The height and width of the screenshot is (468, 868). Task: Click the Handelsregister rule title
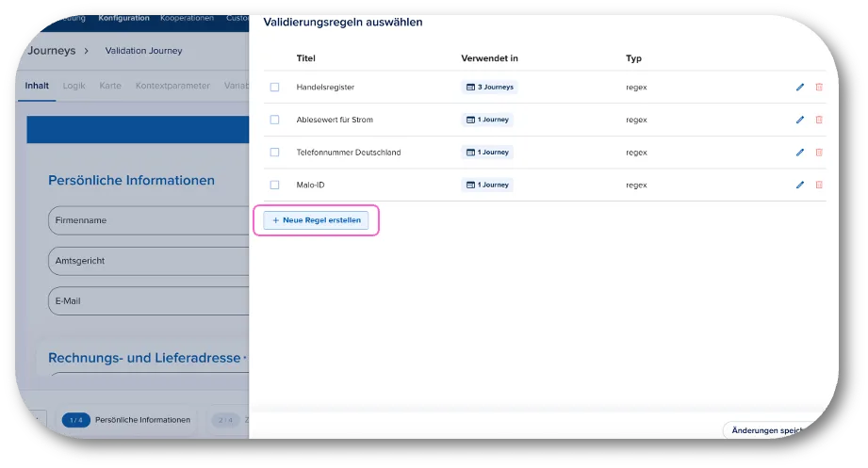pyautogui.click(x=325, y=87)
